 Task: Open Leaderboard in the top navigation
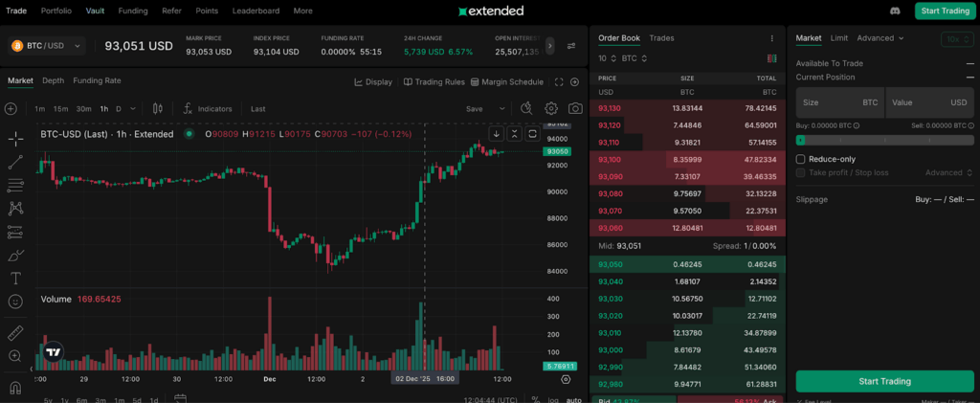pos(256,11)
